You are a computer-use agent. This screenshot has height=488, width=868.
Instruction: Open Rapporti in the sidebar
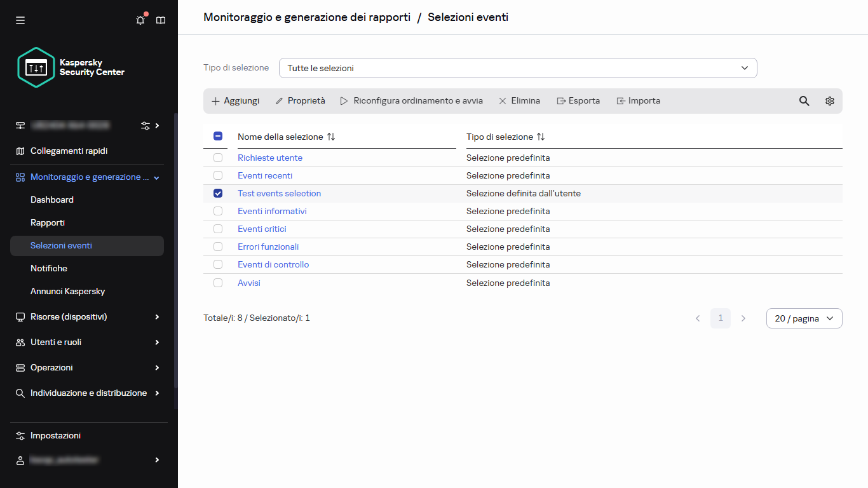(48, 222)
